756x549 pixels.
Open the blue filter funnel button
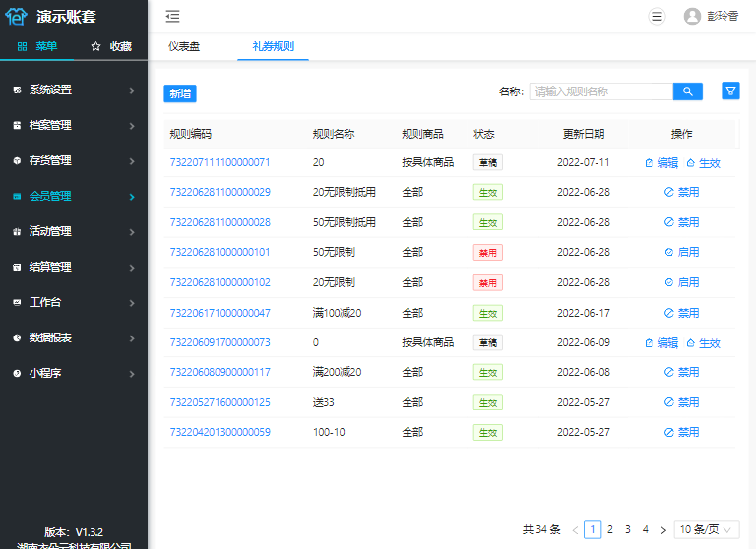[x=731, y=91]
